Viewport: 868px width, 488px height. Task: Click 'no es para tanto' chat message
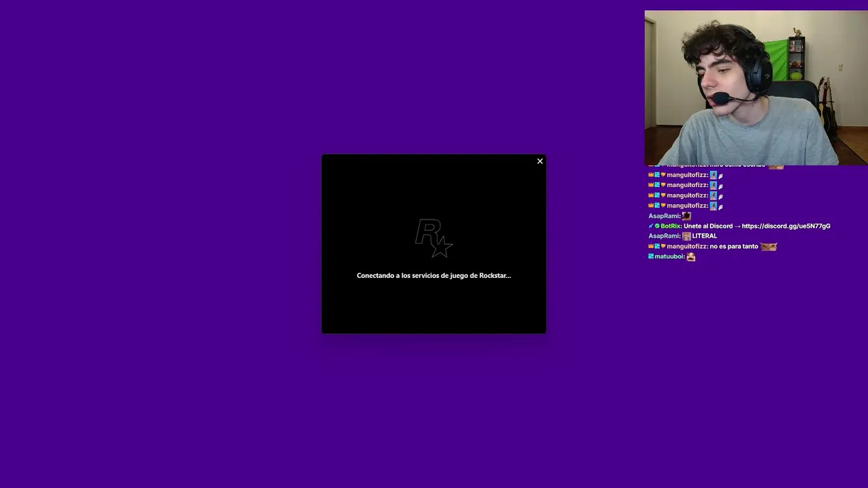pyautogui.click(x=734, y=246)
